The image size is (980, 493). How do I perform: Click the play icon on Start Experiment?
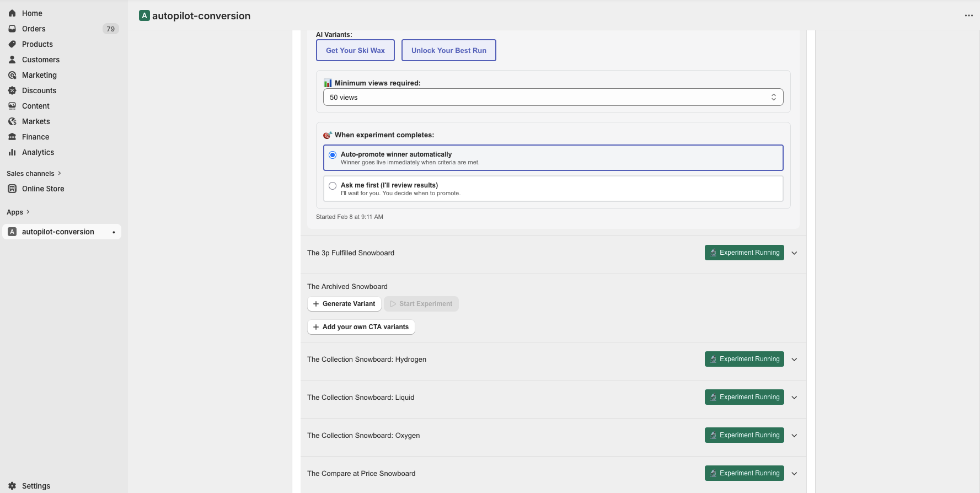393,304
